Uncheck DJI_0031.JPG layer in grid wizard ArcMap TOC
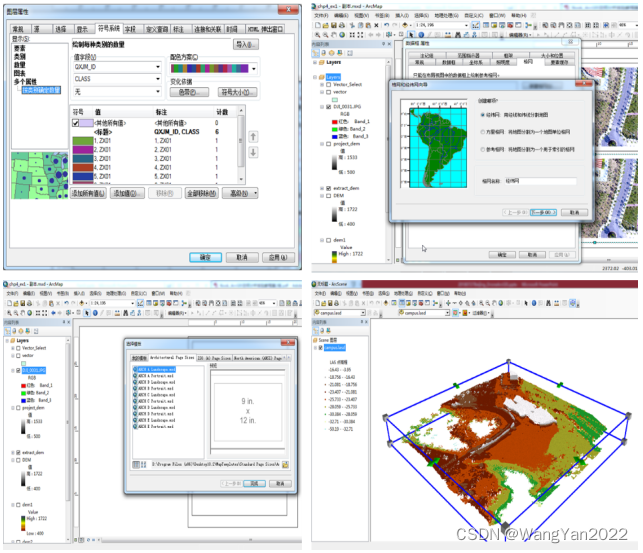Image resolution: width=643 pixels, height=553 pixels. point(328,107)
